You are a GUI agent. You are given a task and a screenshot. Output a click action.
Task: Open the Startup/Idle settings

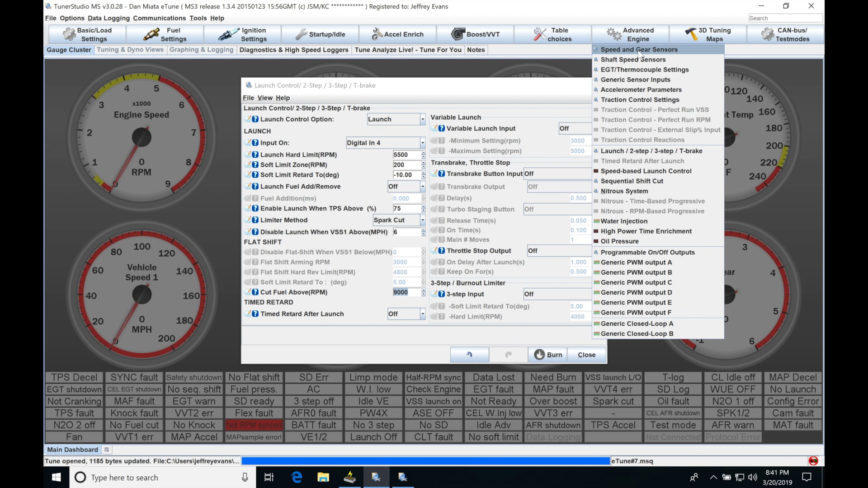(321, 34)
